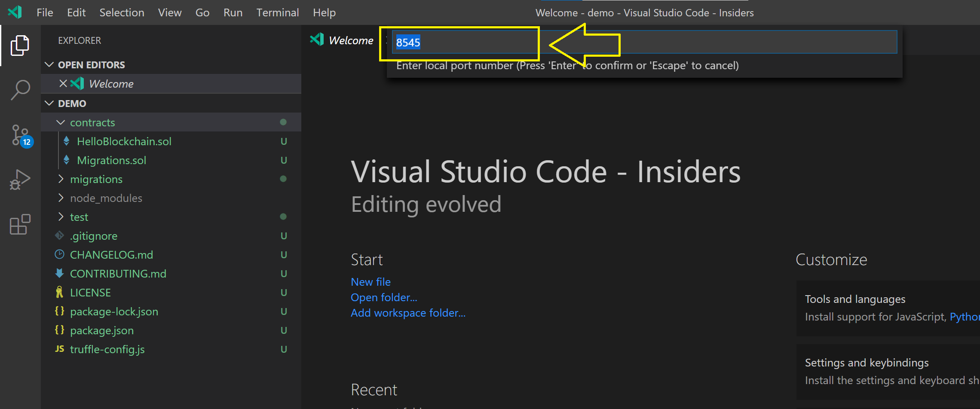The image size is (980, 409).
Task: Expand the node_modules folder
Action: 61,198
